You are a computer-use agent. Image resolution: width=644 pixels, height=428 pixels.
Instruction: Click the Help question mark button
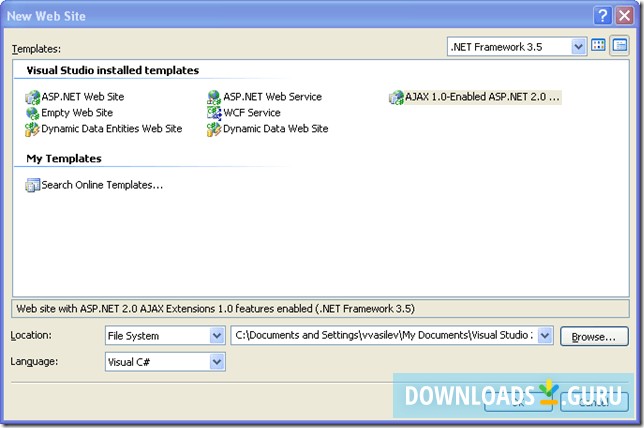(603, 16)
